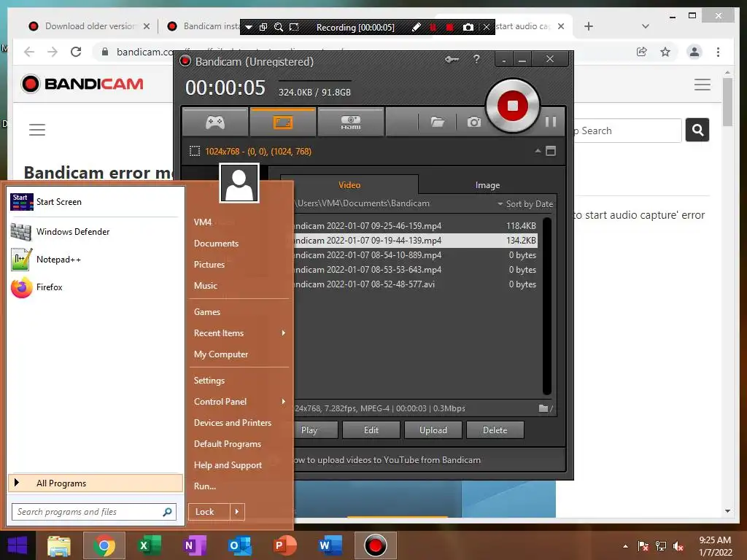Launch Windows Defender from Start menu
The width and height of the screenshot is (747, 560).
[96, 231]
